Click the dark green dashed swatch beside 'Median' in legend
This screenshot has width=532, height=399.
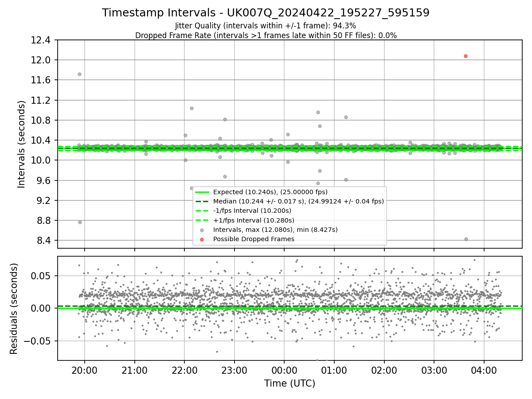[202, 201]
